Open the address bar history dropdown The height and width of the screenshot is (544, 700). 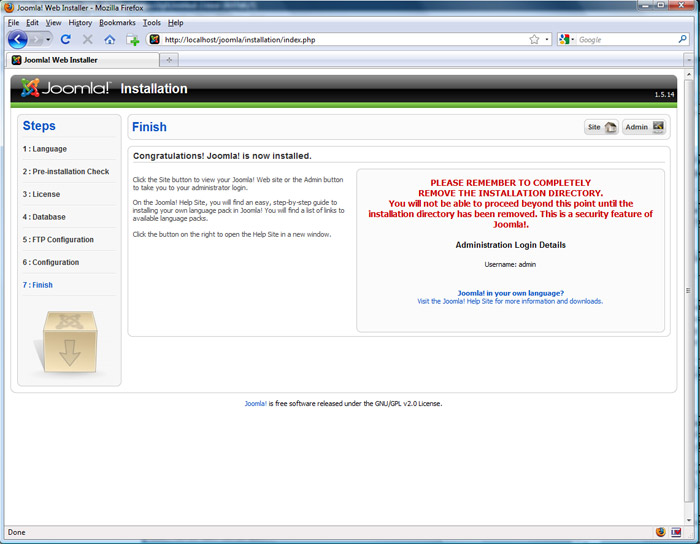pos(547,40)
